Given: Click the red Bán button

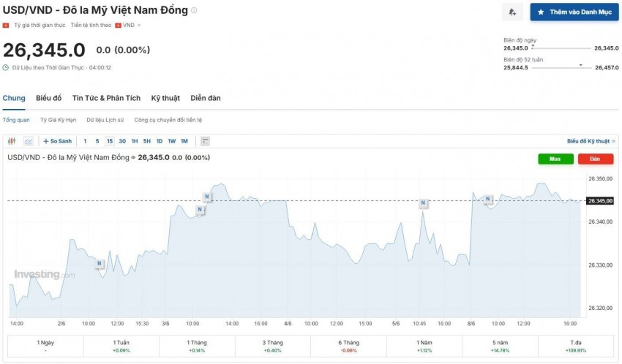Looking at the screenshot, I should (x=596, y=159).
